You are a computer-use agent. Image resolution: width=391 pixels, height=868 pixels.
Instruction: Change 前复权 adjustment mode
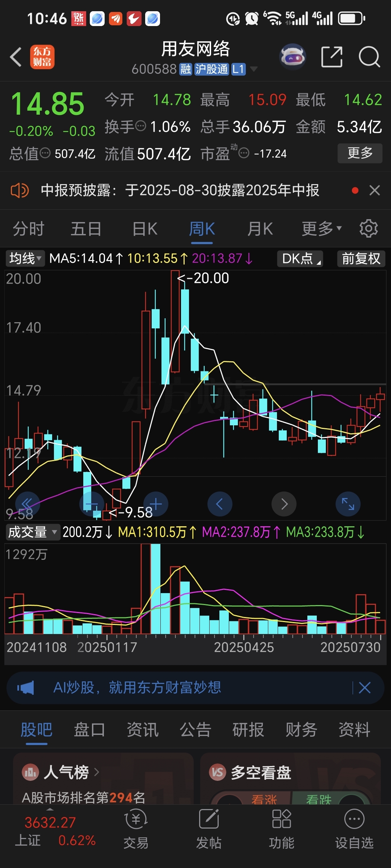click(x=361, y=259)
